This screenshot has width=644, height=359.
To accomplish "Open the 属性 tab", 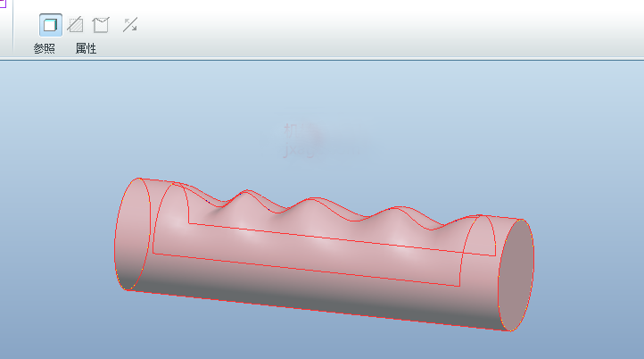I will (86, 48).
